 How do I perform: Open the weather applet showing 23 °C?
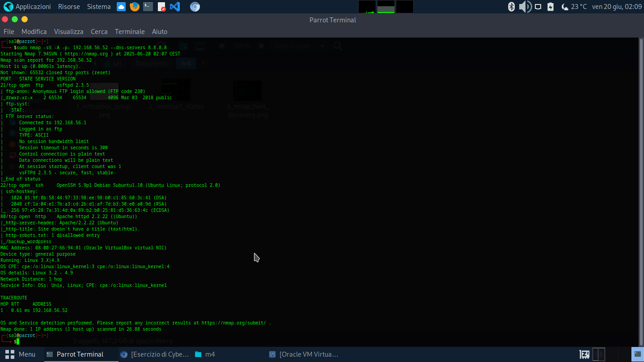click(x=574, y=7)
